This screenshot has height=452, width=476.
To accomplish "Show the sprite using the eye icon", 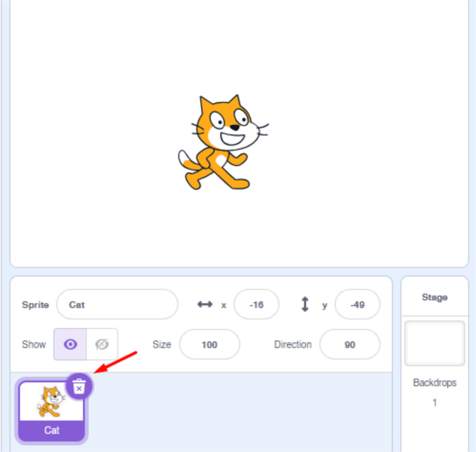I will [x=70, y=344].
